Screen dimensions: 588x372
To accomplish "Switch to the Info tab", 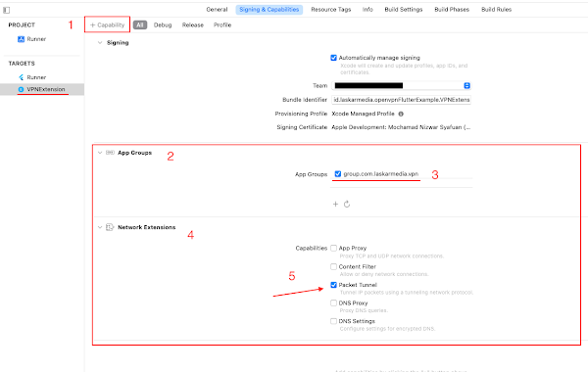I will tap(367, 10).
